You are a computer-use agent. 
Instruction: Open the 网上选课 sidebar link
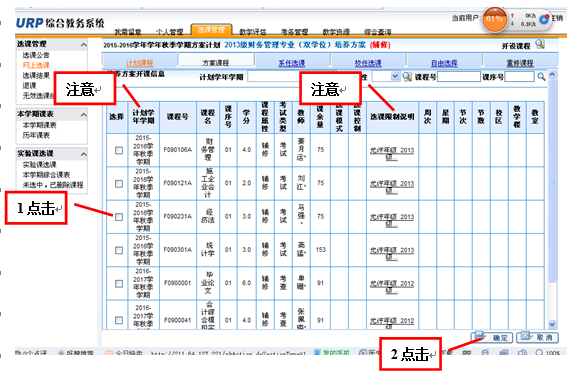(36, 65)
